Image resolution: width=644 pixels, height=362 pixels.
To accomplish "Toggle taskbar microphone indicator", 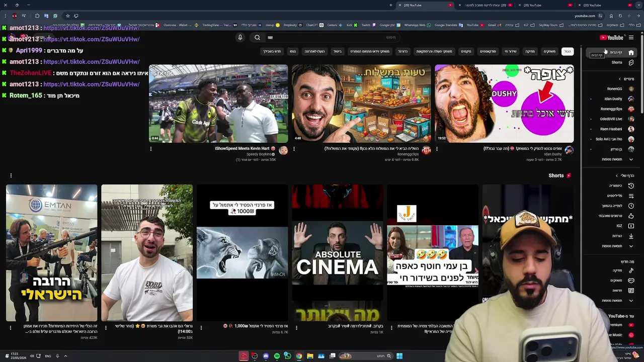I will tap(57, 356).
